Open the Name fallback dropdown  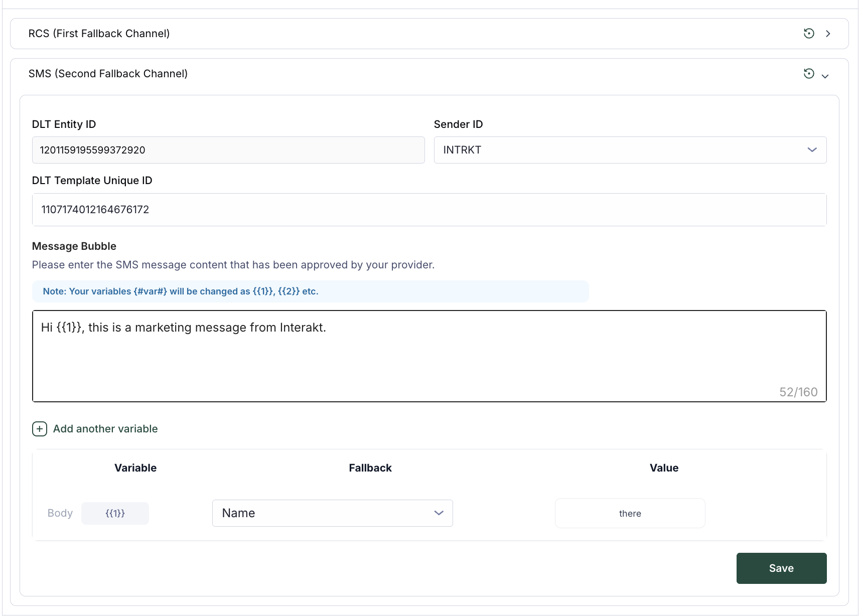(x=326, y=513)
